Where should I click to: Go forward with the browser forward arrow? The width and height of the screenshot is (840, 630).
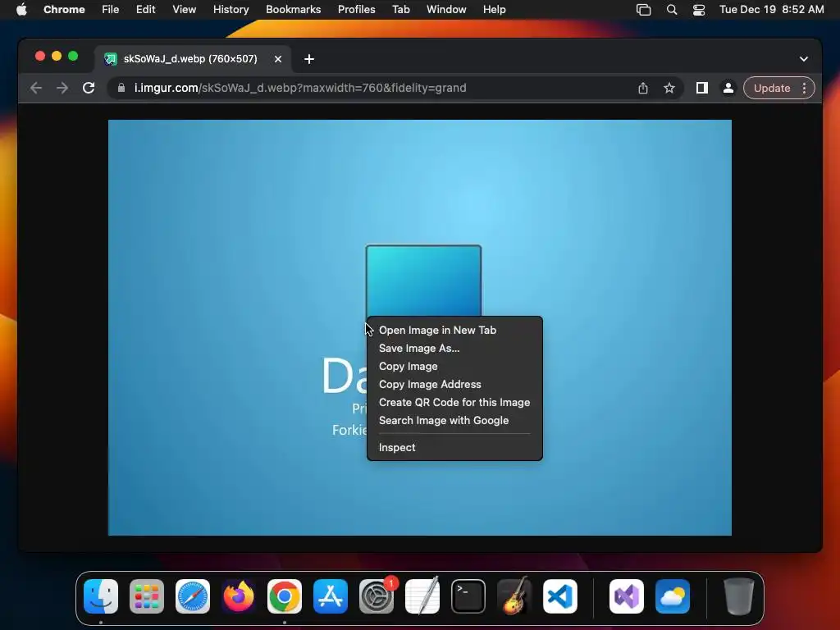point(62,88)
